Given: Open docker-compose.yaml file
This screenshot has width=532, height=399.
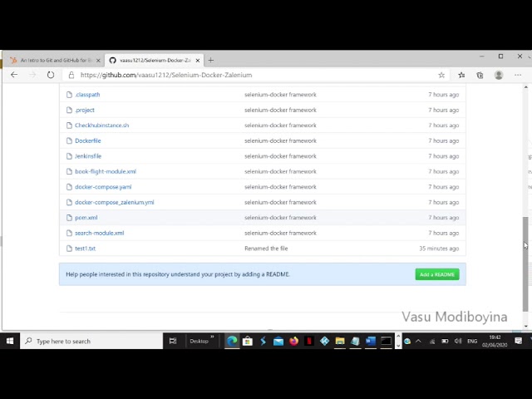Looking at the screenshot, I should pyautogui.click(x=103, y=186).
